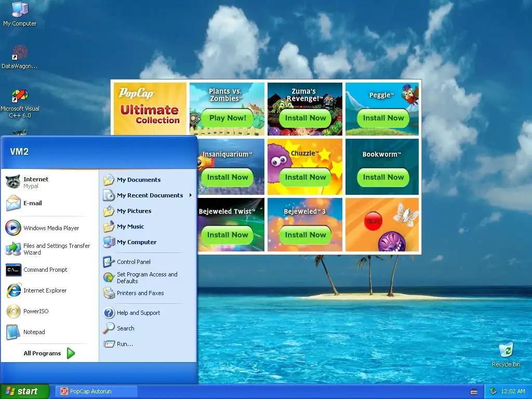Choose Windows Media Player label in Start menu
The image size is (532, 399).
[x=51, y=228]
